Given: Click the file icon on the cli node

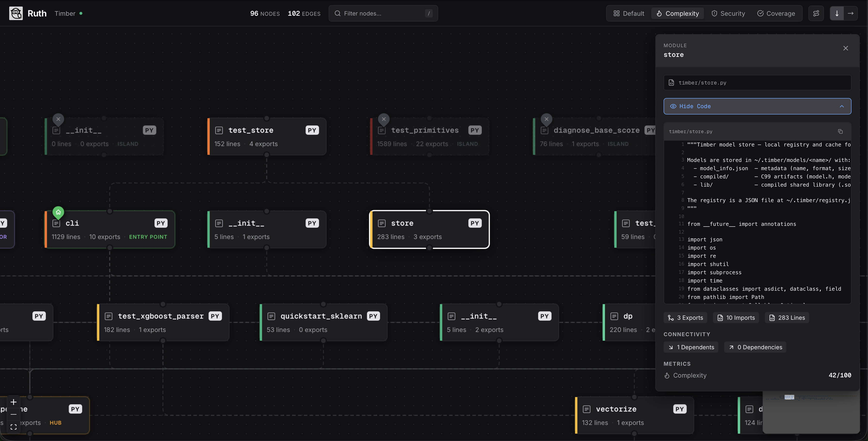Looking at the screenshot, I should tap(56, 223).
